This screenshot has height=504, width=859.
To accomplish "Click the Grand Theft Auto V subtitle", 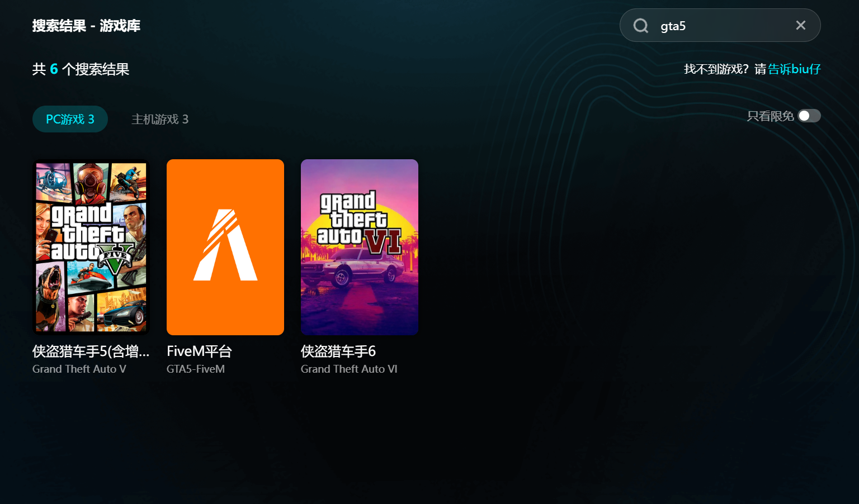I will tap(79, 369).
